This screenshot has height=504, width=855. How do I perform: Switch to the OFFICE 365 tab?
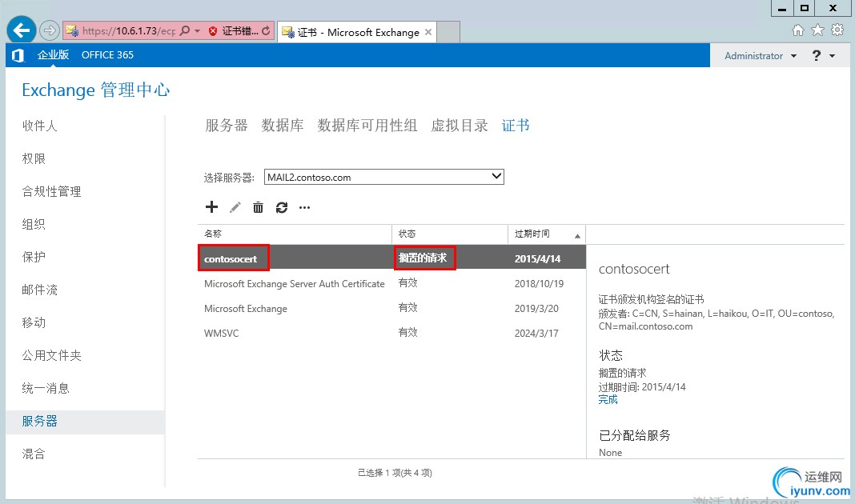[107, 55]
